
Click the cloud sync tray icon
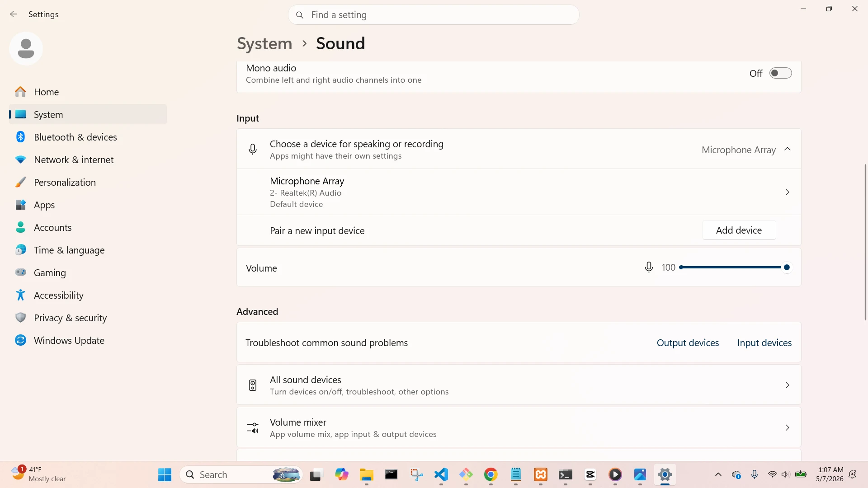(x=736, y=474)
